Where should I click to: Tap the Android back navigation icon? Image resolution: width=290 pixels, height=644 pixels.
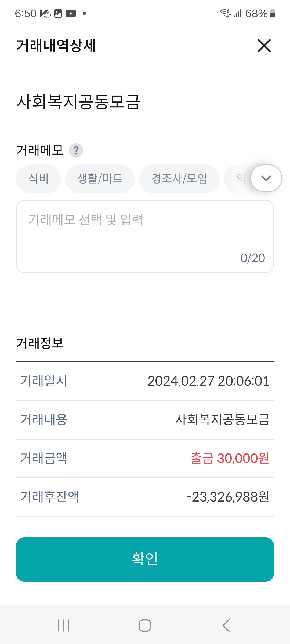point(226,625)
